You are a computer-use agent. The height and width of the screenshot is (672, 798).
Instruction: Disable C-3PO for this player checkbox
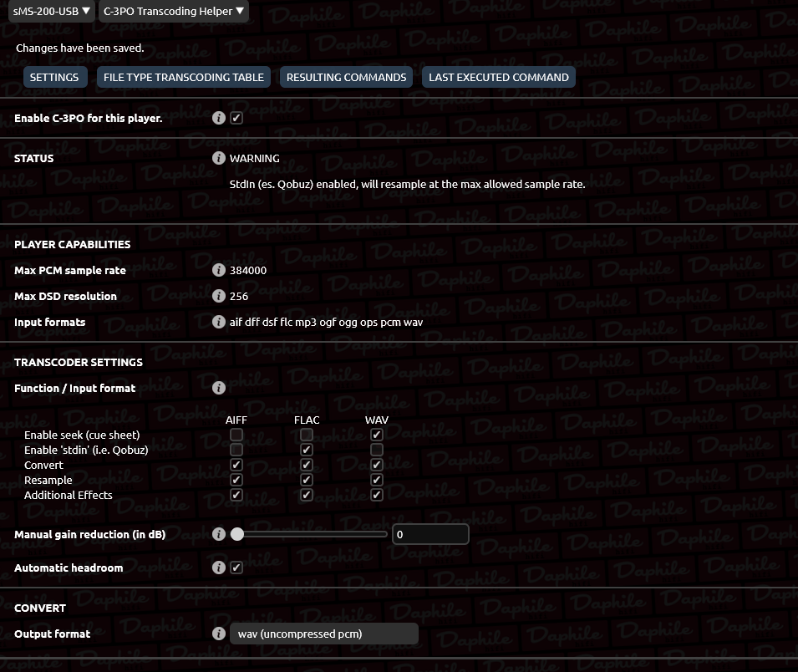click(x=236, y=118)
